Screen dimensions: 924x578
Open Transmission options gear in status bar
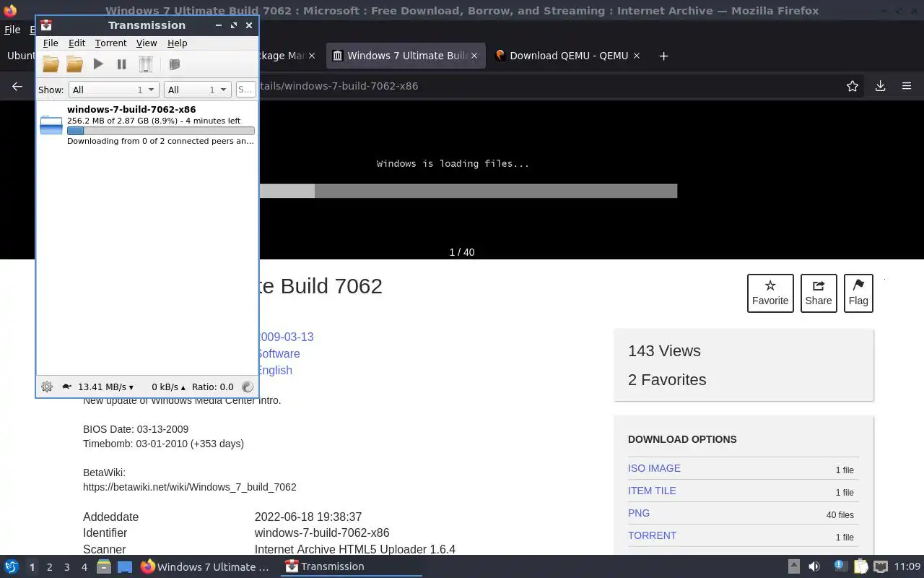47,387
